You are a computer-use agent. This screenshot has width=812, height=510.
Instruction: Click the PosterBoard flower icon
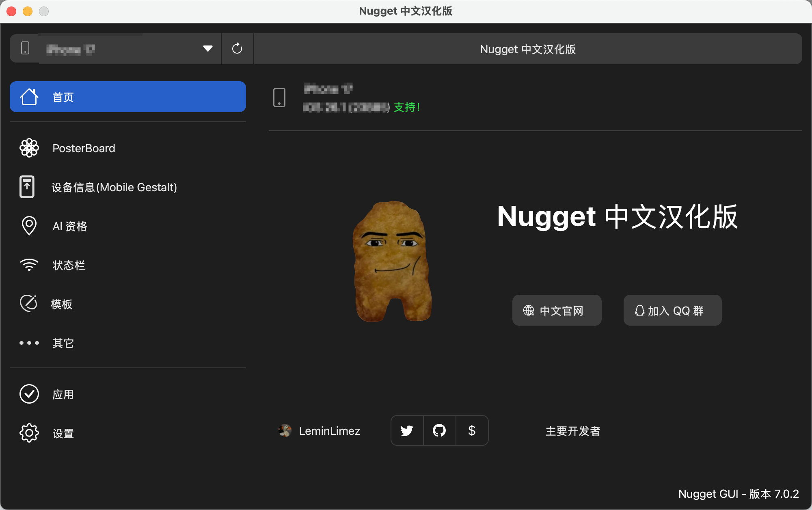[29, 148]
